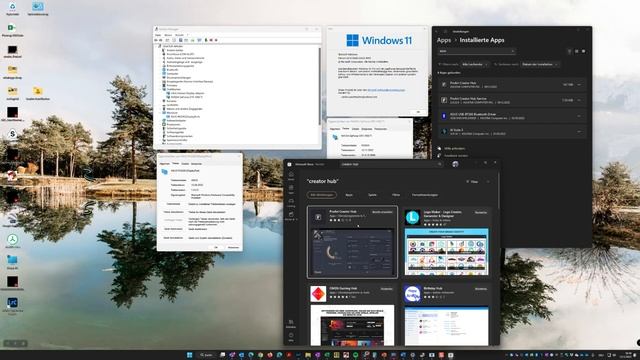Open Help in Microsoft Store sidebar
The image size is (640, 360).
[291, 337]
